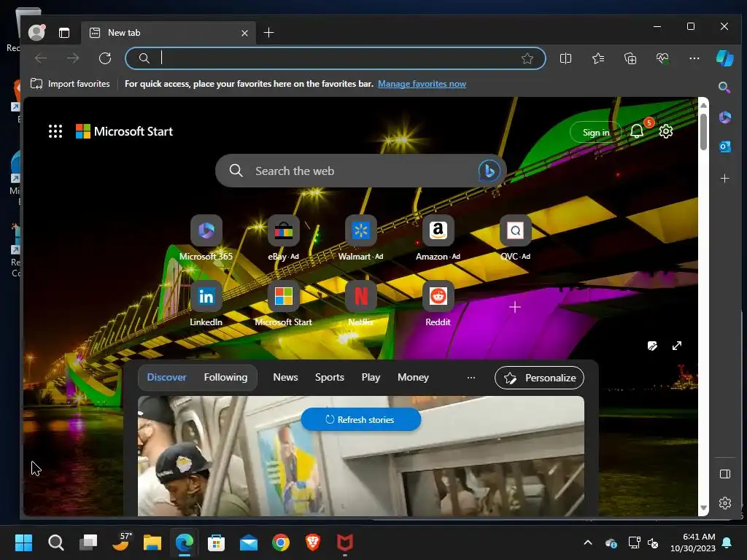Click the page vertical scrollbar thumb

tap(703, 131)
